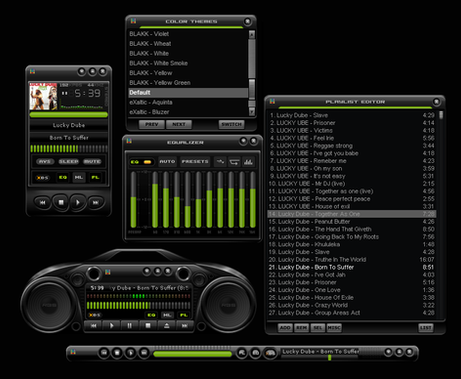The image size is (461, 379).
Task: Click the looping arrow icon in Equalizer toolbar
Action: 234,162
